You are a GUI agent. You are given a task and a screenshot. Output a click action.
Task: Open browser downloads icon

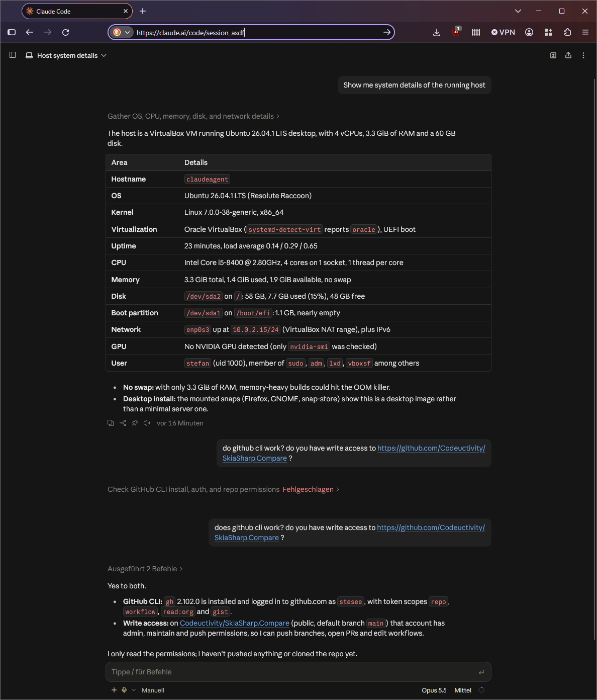pos(437,32)
